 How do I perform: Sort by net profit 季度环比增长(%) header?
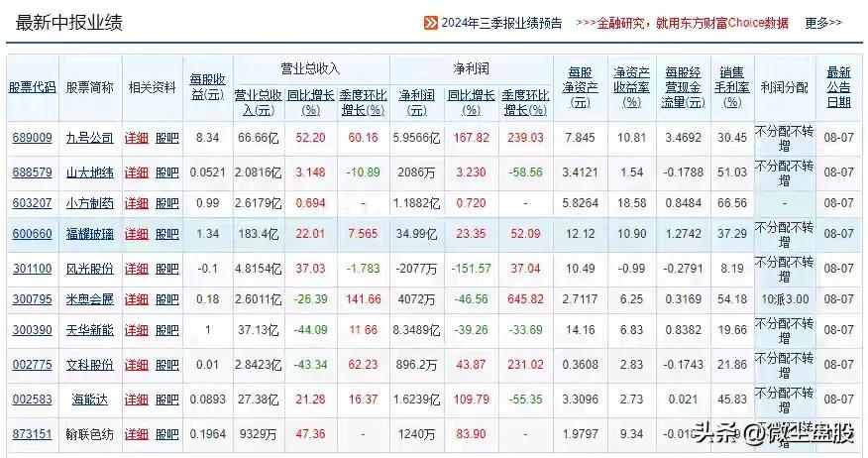[x=525, y=102]
